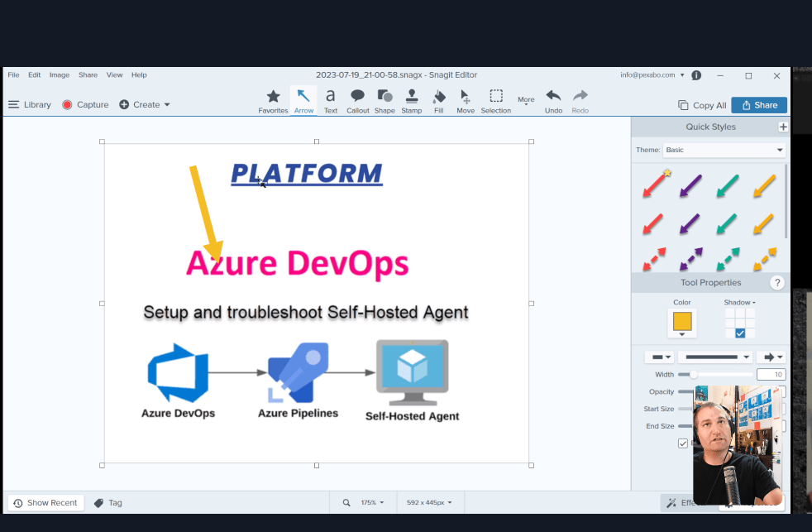Viewport: 812px width, 532px height.
Task: Click the Tag icon
Action: click(98, 503)
